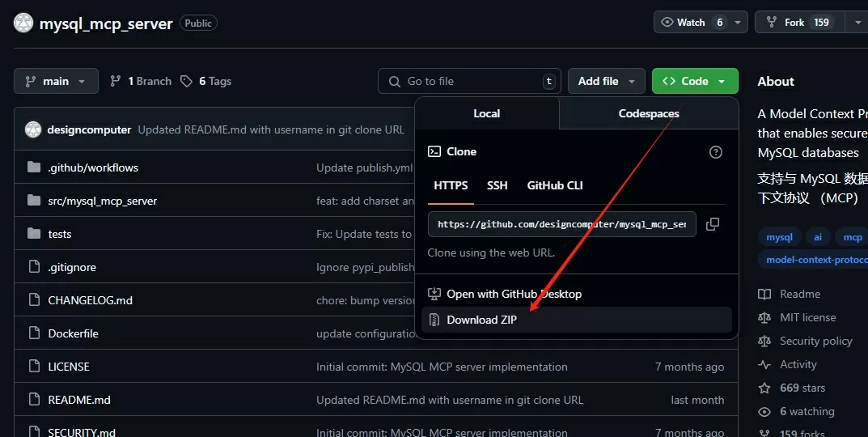This screenshot has width=868, height=437.
Task: Switch to the Codespaces tab
Action: 649,113
